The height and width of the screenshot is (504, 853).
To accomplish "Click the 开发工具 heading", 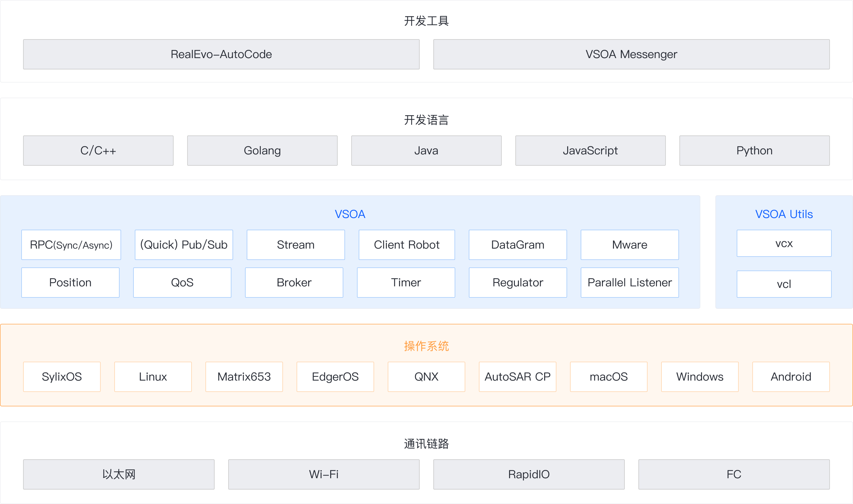I will (x=426, y=21).
